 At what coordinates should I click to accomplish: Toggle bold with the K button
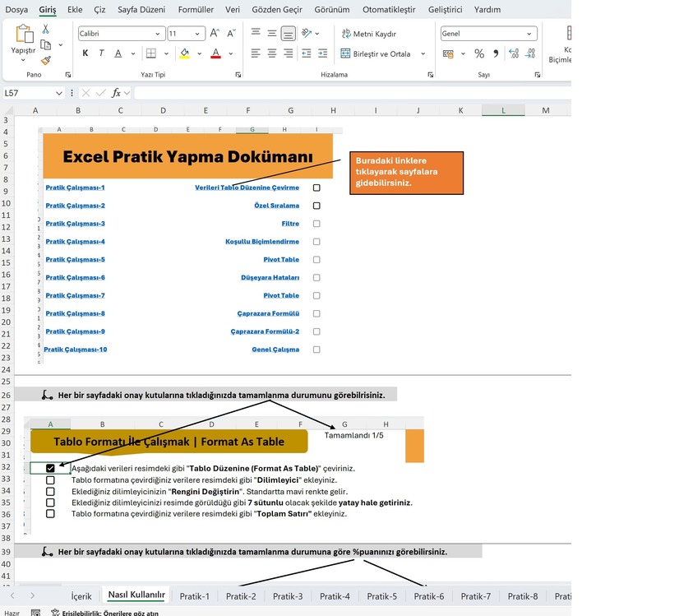point(85,53)
